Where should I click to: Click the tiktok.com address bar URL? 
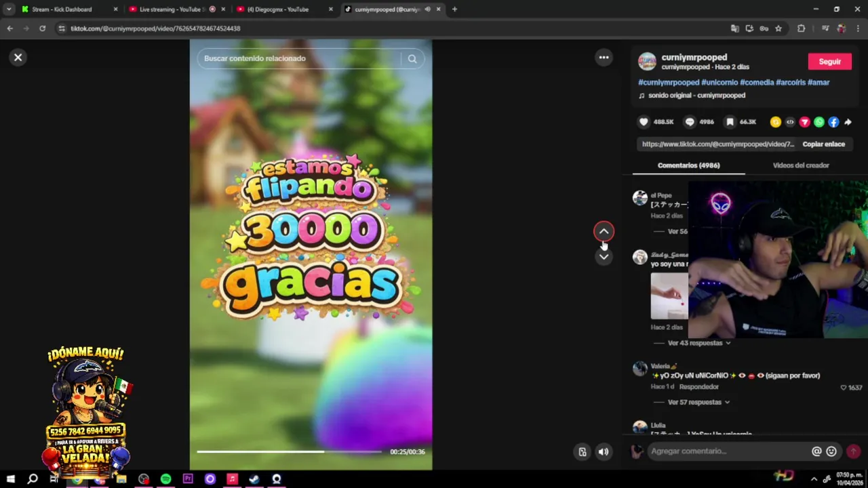pos(155,28)
